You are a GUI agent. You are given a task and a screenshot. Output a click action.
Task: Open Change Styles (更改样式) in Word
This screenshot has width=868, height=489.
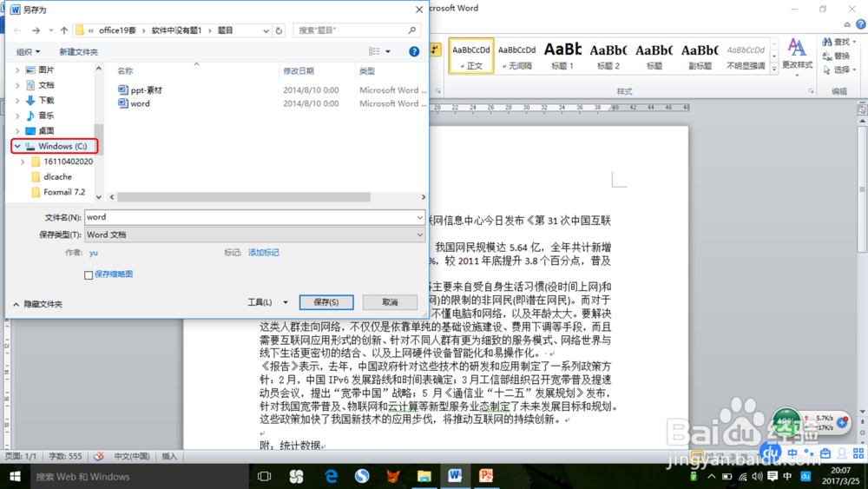(797, 56)
